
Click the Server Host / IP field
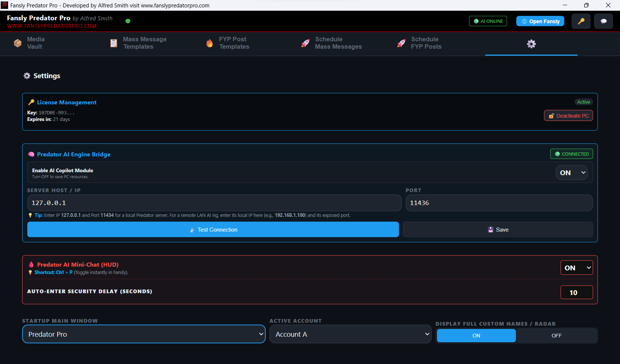[x=214, y=203]
